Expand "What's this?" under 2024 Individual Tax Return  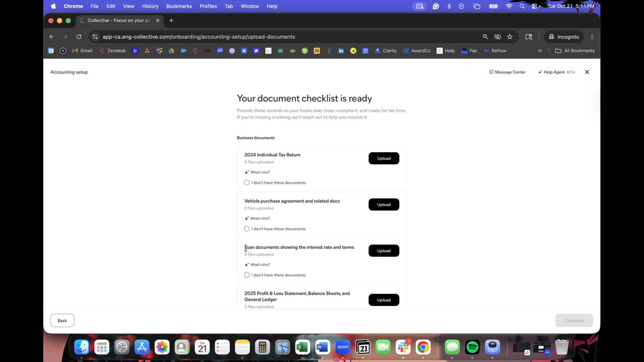(x=260, y=172)
